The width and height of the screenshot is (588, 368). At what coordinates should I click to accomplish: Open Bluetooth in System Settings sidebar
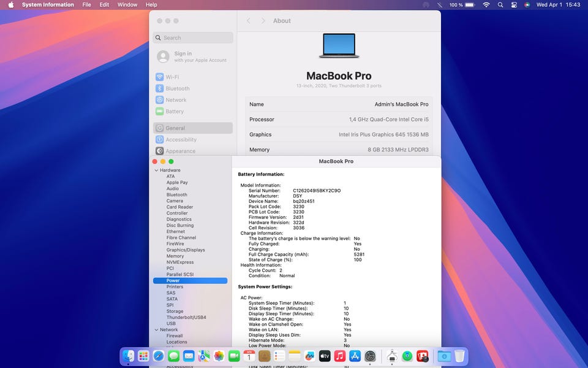click(x=193, y=88)
